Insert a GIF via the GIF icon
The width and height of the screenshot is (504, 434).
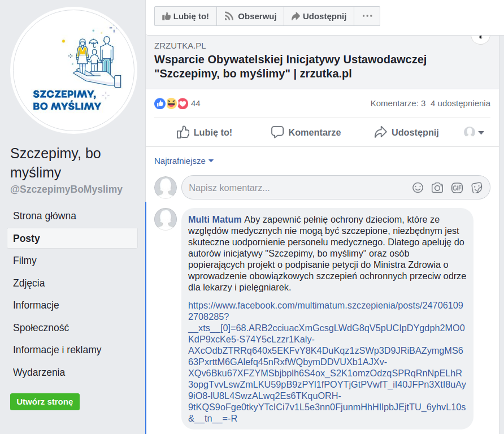click(457, 188)
